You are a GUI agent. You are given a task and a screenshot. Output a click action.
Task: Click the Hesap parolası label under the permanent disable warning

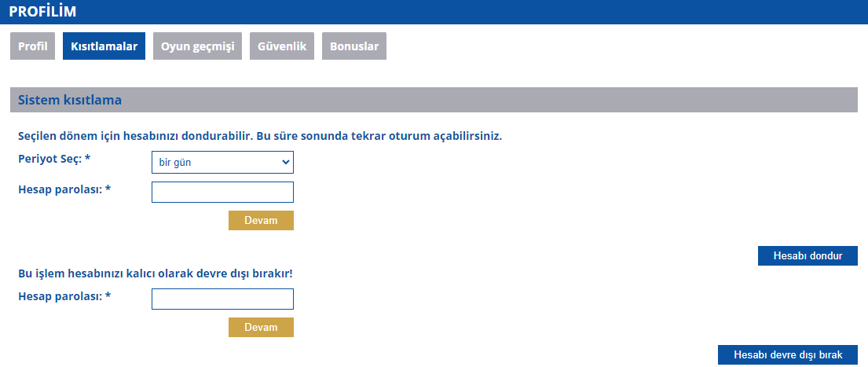(64, 295)
